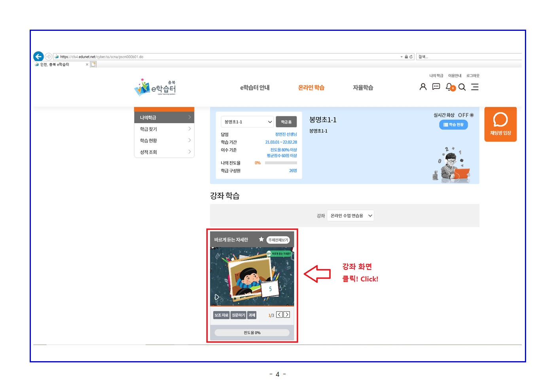Open a new browser tab button

click(x=93, y=64)
